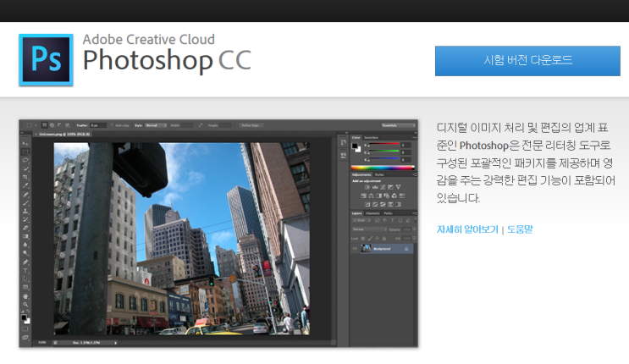Select the Blur tool
This screenshot has width=629, height=364.
(x=25, y=245)
